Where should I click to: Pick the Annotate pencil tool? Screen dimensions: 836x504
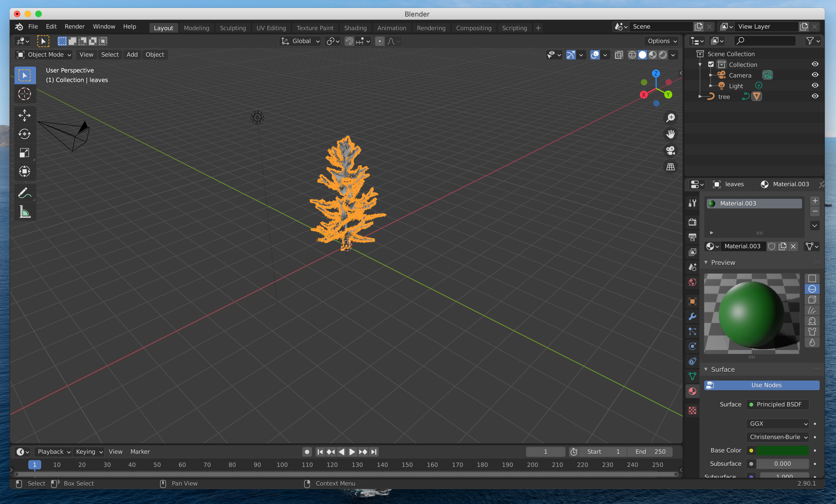pyautogui.click(x=24, y=193)
